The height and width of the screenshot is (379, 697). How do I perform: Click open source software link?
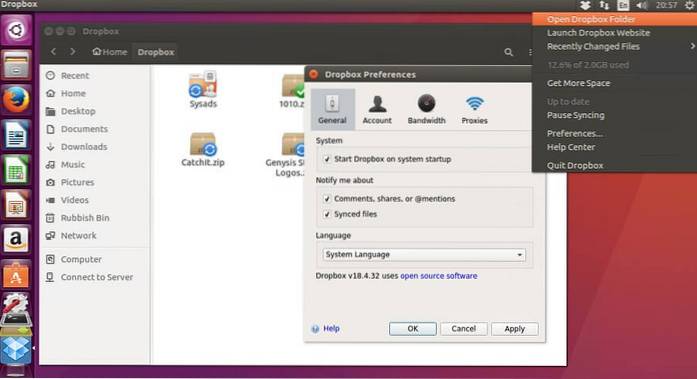(x=439, y=276)
